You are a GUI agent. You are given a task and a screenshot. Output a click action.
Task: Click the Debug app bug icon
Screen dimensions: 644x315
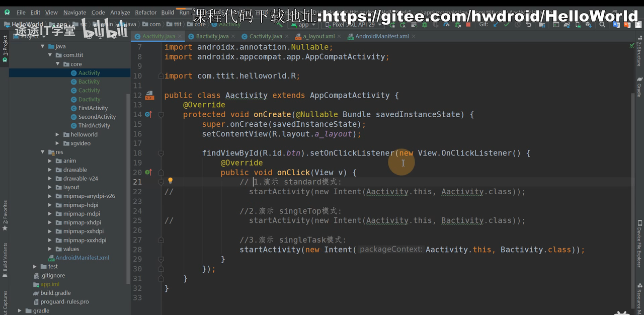[425, 24]
